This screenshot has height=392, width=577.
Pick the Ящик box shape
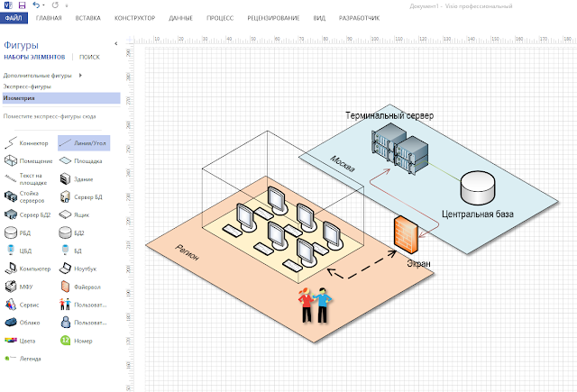click(74, 214)
